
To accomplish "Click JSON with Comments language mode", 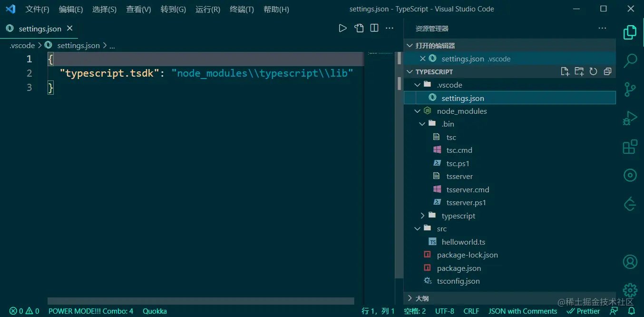I will tap(523, 311).
